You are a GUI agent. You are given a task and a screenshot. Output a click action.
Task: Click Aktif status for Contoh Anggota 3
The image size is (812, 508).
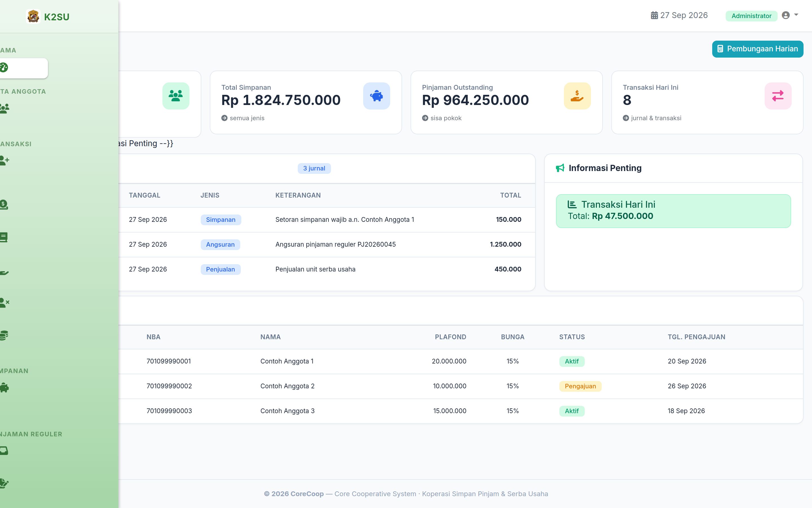click(x=572, y=411)
